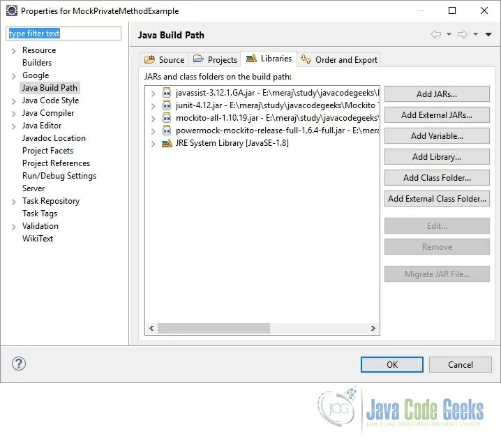Viewport: 501px width, 448px height.
Task: Select Project Facets in the tree
Action: [47, 151]
